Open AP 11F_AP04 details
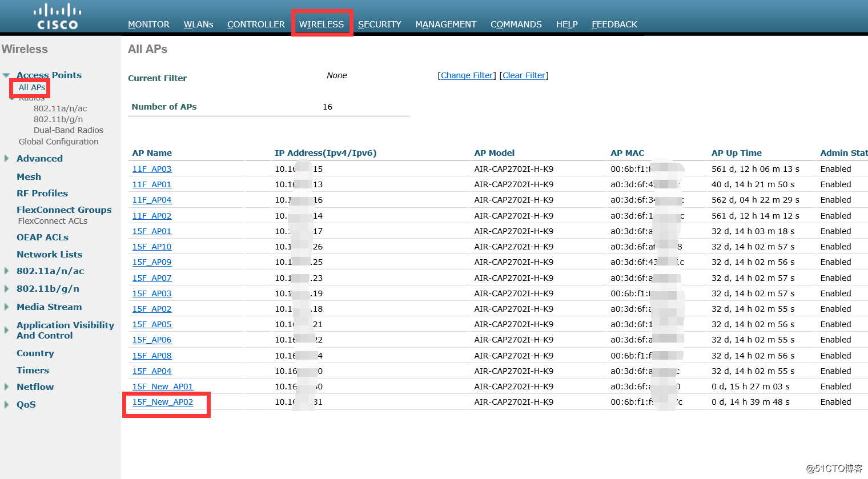The height and width of the screenshot is (479, 868). [152, 200]
